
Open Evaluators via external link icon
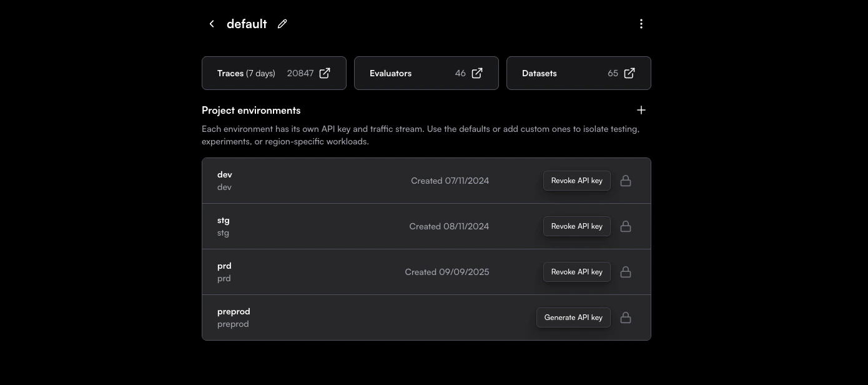coord(477,73)
